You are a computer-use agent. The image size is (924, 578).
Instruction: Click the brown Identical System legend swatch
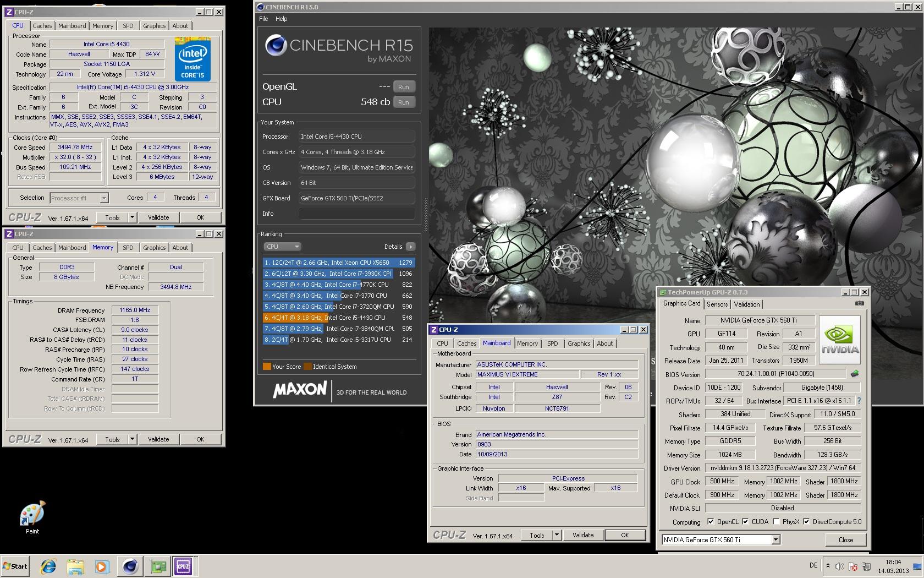click(307, 367)
